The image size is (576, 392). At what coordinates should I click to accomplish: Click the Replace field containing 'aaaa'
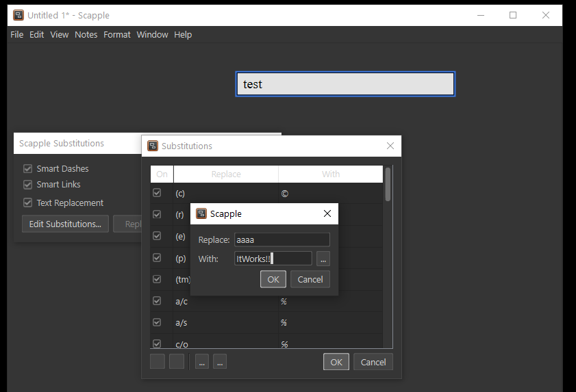(282, 239)
